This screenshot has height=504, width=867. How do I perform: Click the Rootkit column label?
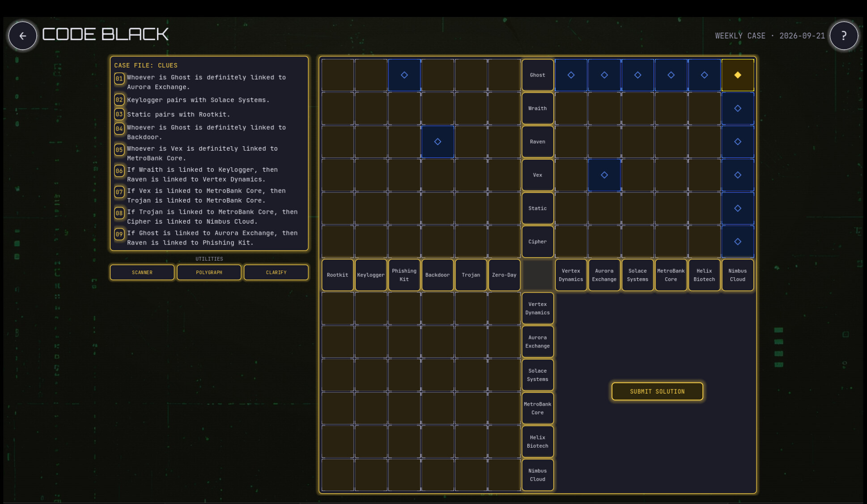point(338,275)
